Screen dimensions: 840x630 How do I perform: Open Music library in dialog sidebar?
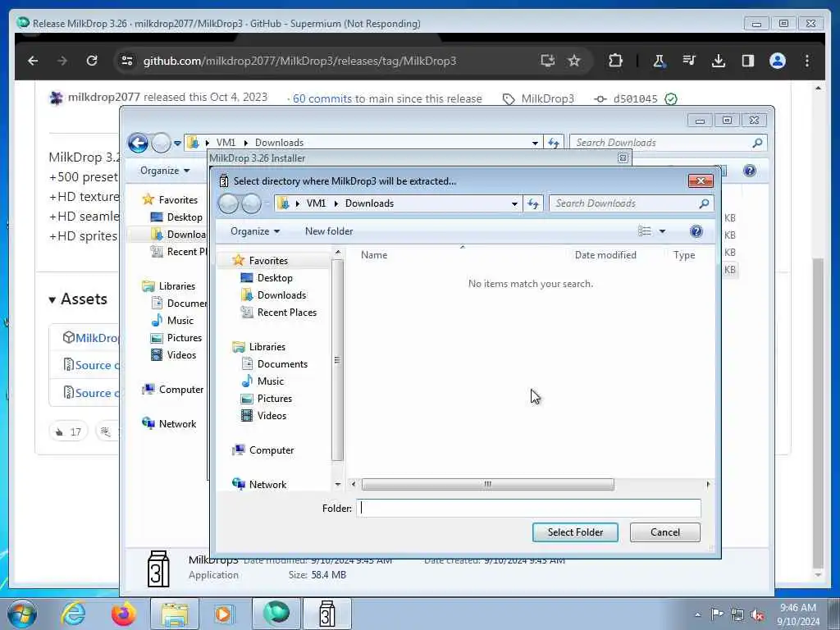(x=270, y=381)
